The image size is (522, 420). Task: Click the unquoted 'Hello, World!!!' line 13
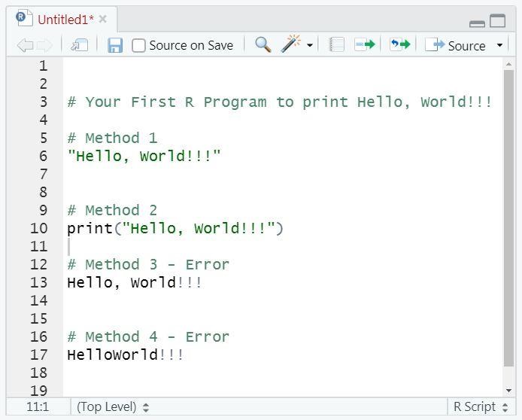[135, 282]
